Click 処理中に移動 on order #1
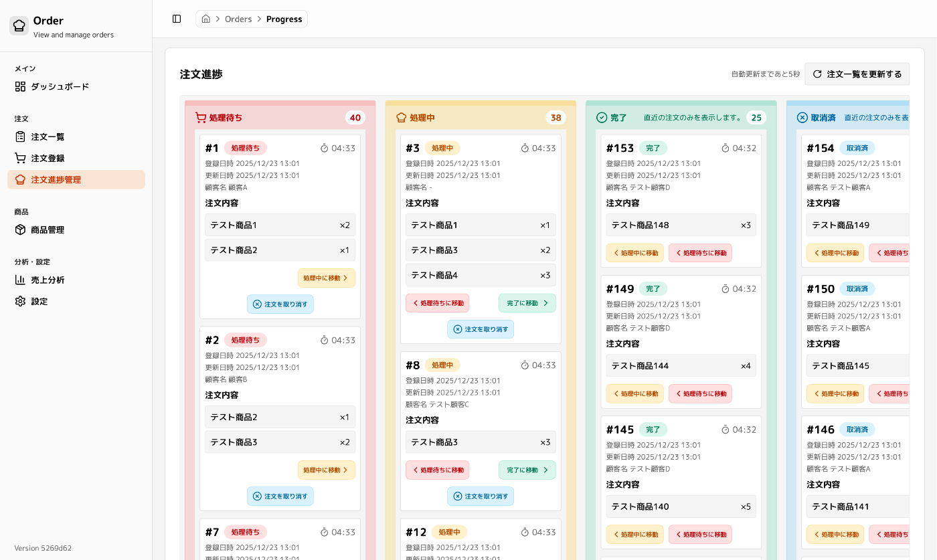Screen dimensions: 937x560 (x=327, y=278)
